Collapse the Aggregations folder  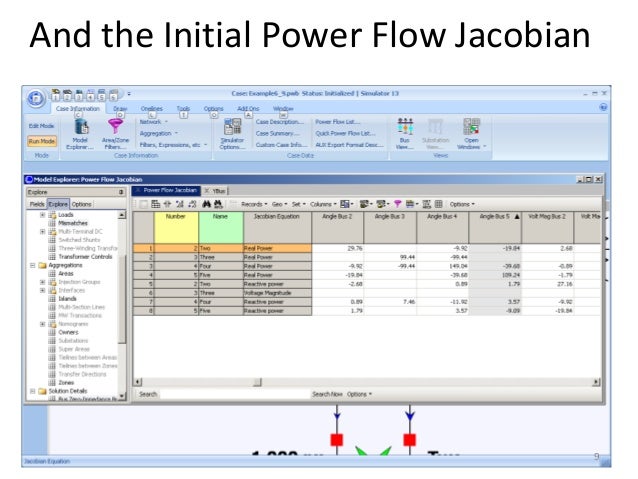(x=33, y=265)
